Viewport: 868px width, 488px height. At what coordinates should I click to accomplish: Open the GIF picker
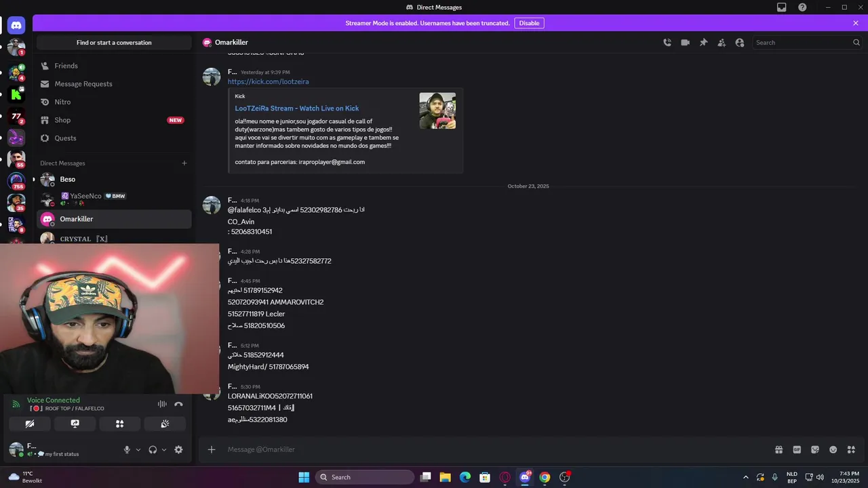pyautogui.click(x=797, y=449)
